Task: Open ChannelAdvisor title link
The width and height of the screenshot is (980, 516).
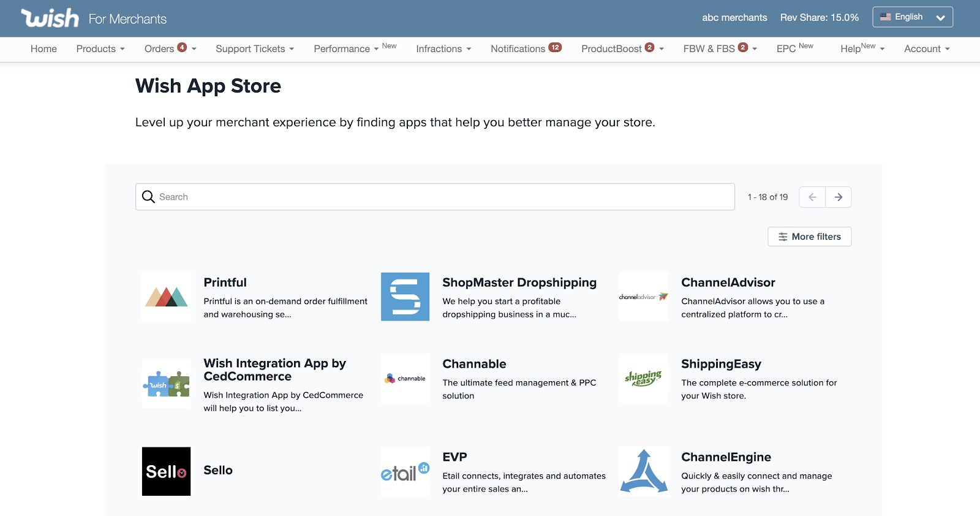Action: tap(728, 283)
